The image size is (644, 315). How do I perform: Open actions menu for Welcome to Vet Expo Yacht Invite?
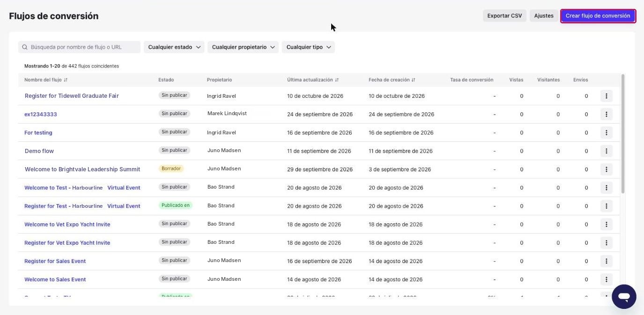click(606, 224)
